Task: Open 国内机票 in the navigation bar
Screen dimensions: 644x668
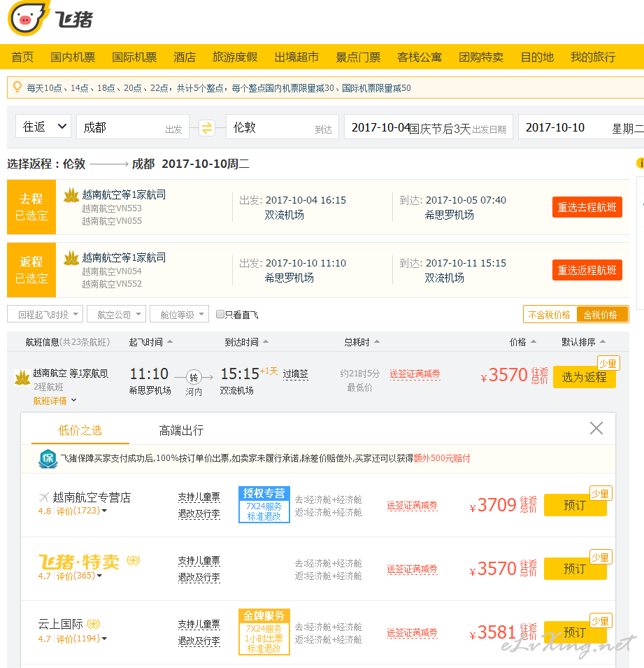Action: [73, 57]
